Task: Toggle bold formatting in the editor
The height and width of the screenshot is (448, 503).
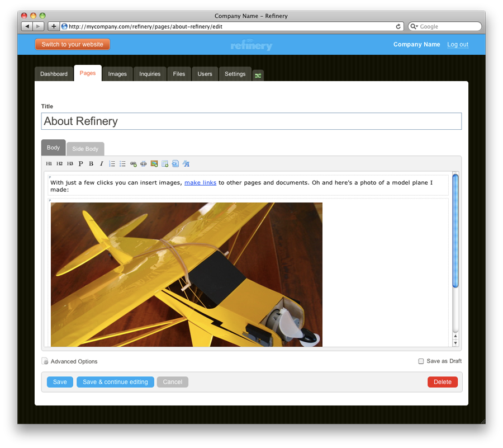Action: tap(91, 164)
